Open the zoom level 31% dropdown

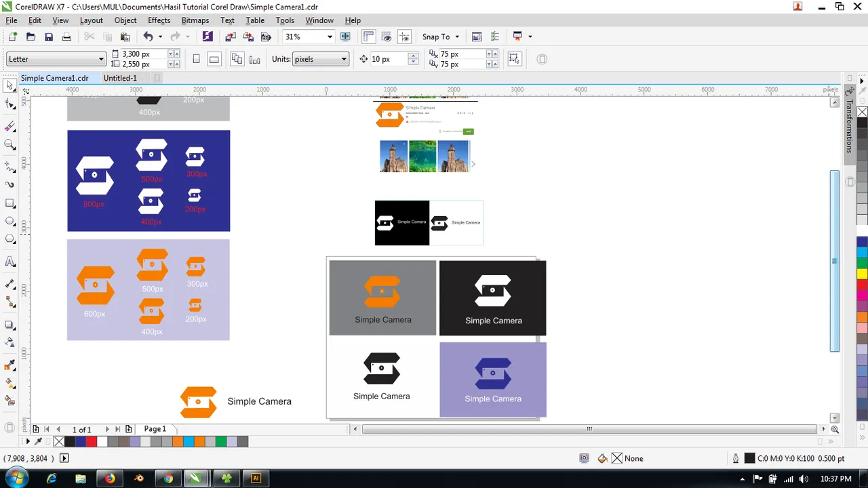pyautogui.click(x=330, y=37)
